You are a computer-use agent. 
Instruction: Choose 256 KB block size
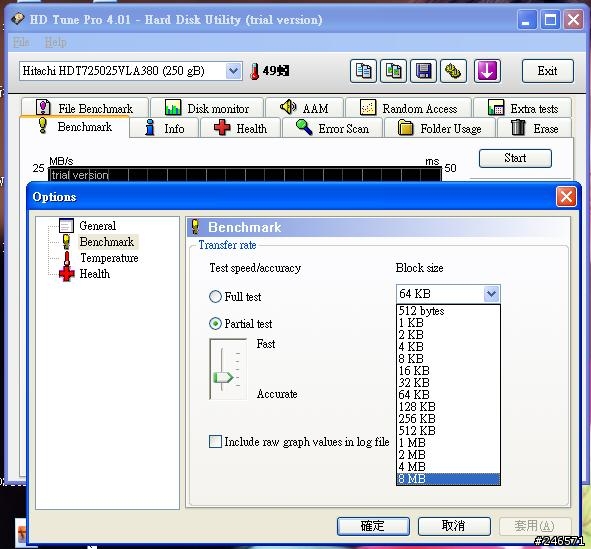click(x=448, y=419)
